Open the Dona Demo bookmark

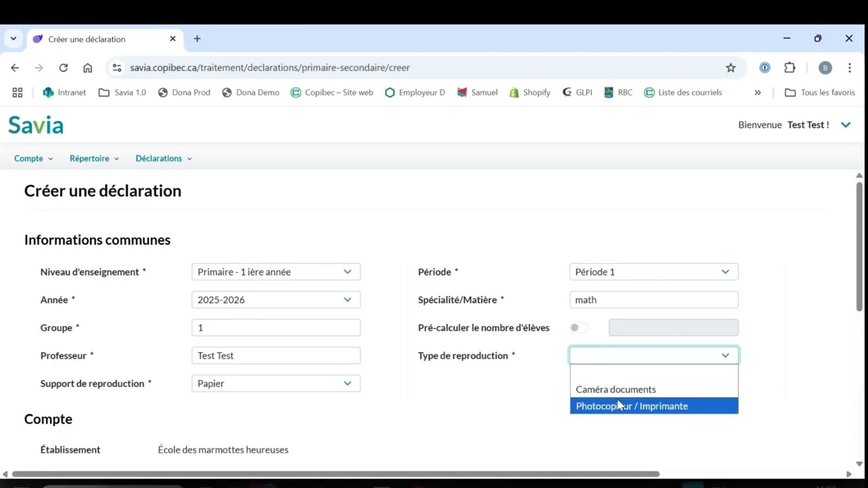pos(250,92)
